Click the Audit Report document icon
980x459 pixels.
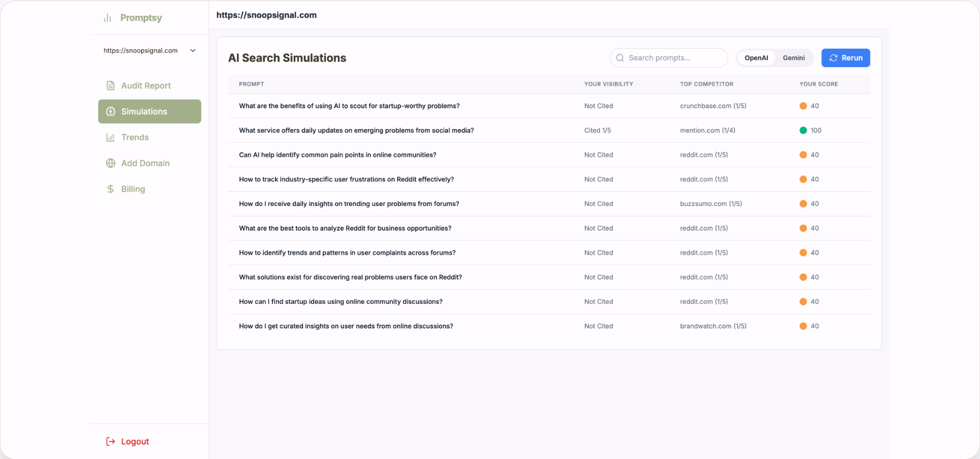[110, 86]
